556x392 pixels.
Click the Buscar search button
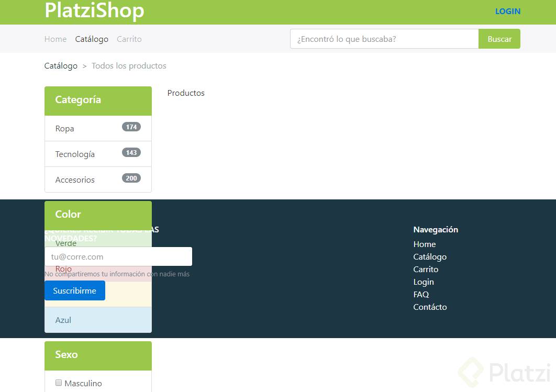pos(499,39)
